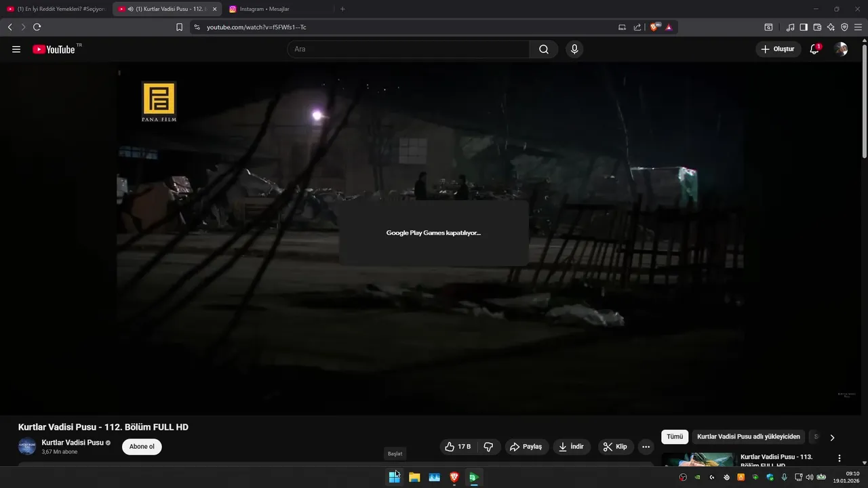Open NVIDIA tray icon
The height and width of the screenshot is (488, 868).
point(697,477)
